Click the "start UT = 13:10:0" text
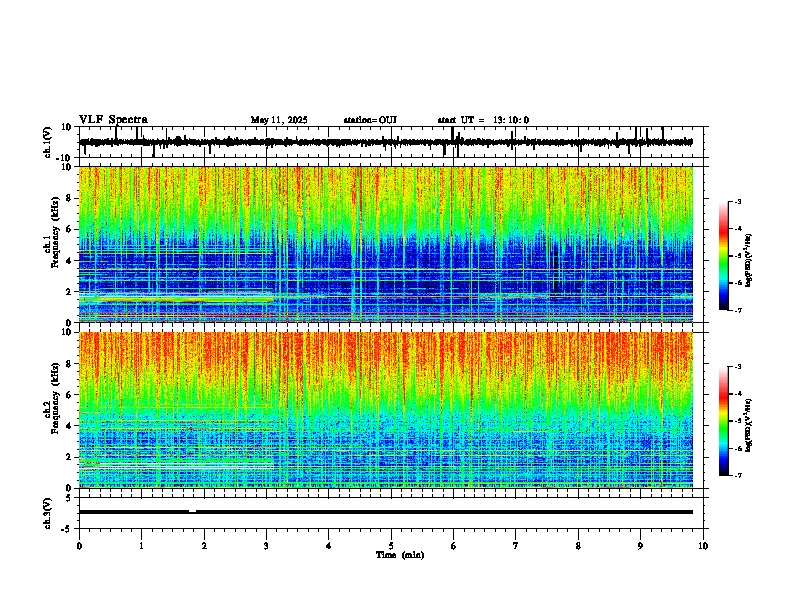792x612 pixels. point(483,120)
